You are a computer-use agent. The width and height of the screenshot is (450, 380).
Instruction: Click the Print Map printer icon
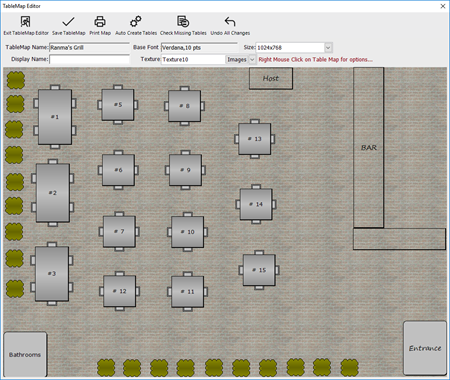[100, 22]
